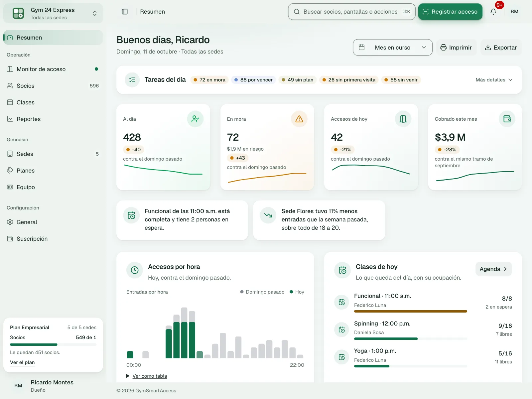This screenshot has width=532, height=399.
Task: Click the En mora warning triangle icon
Action: [299, 119]
